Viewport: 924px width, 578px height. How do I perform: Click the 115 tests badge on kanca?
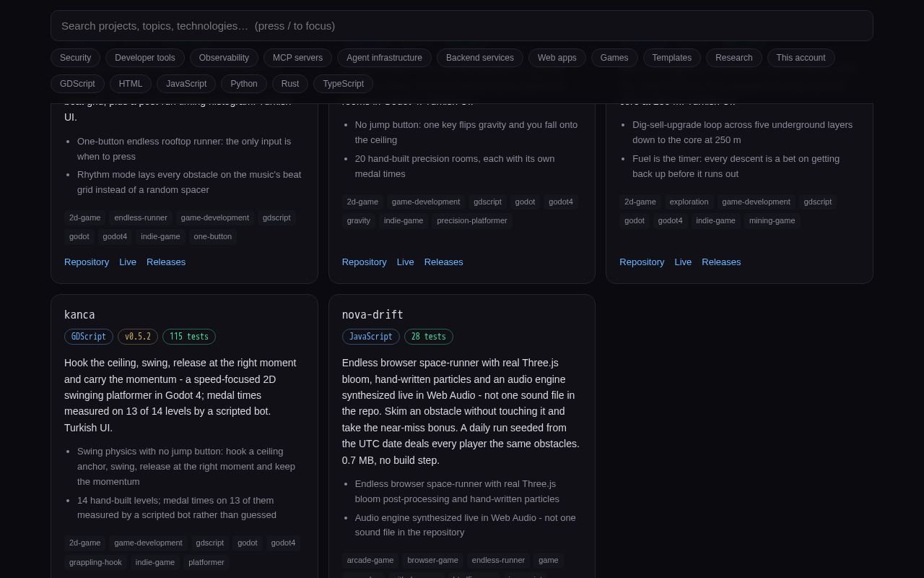189,337
